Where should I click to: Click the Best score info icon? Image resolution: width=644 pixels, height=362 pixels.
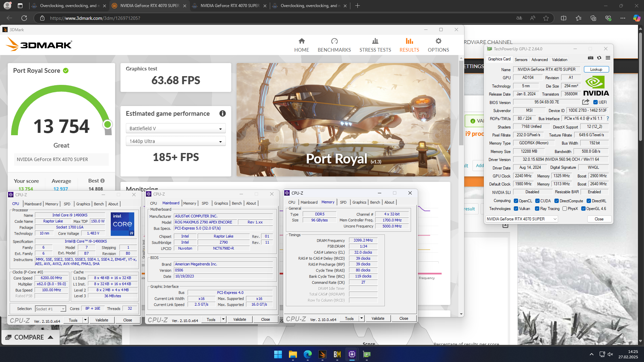[x=102, y=180]
